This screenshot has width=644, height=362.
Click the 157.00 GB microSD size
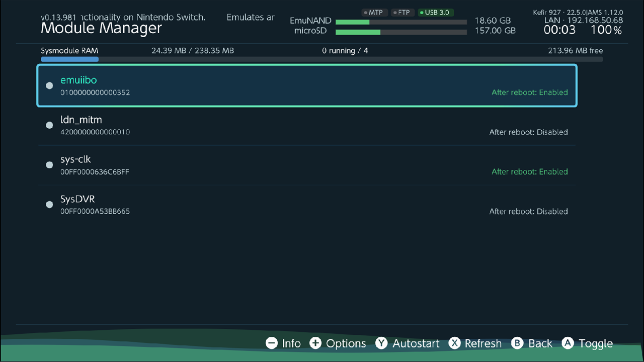point(495,31)
